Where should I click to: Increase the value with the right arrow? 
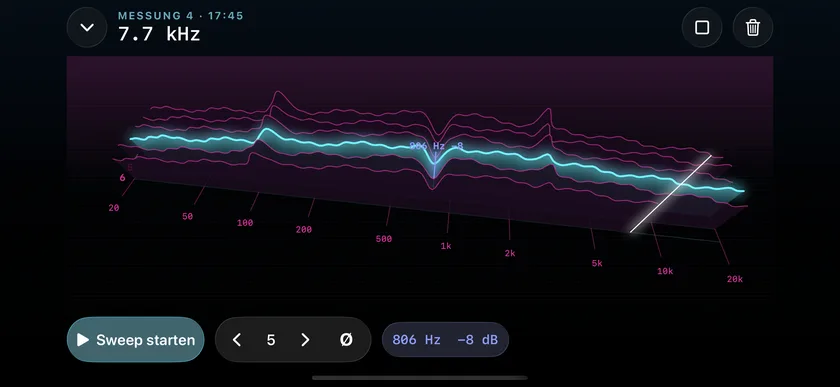305,340
